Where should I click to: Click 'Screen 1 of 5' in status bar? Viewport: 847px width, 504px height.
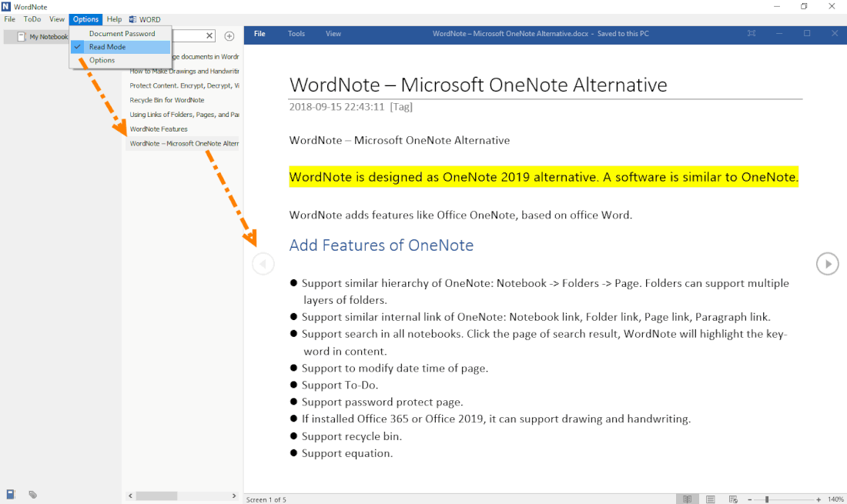tap(266, 499)
